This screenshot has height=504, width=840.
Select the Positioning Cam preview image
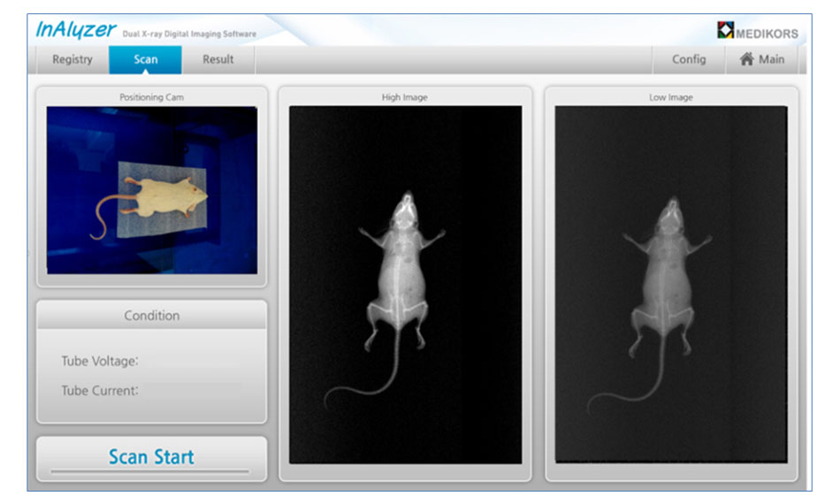coord(151,190)
